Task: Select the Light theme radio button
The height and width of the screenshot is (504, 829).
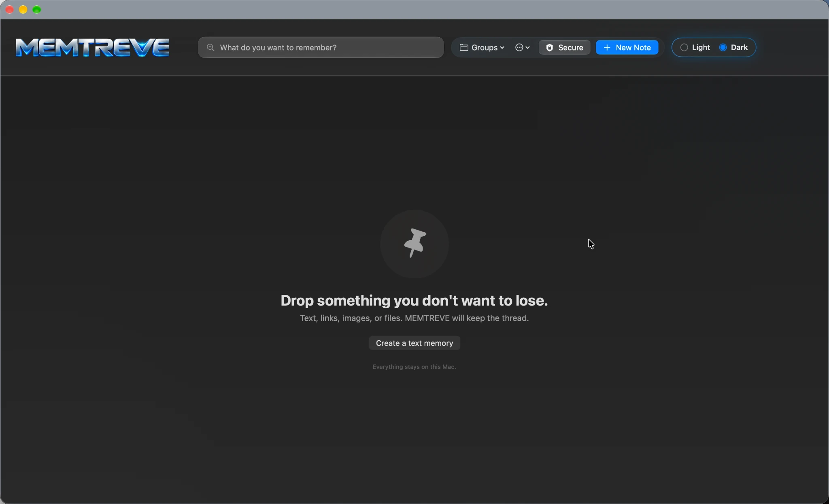Action: (684, 47)
